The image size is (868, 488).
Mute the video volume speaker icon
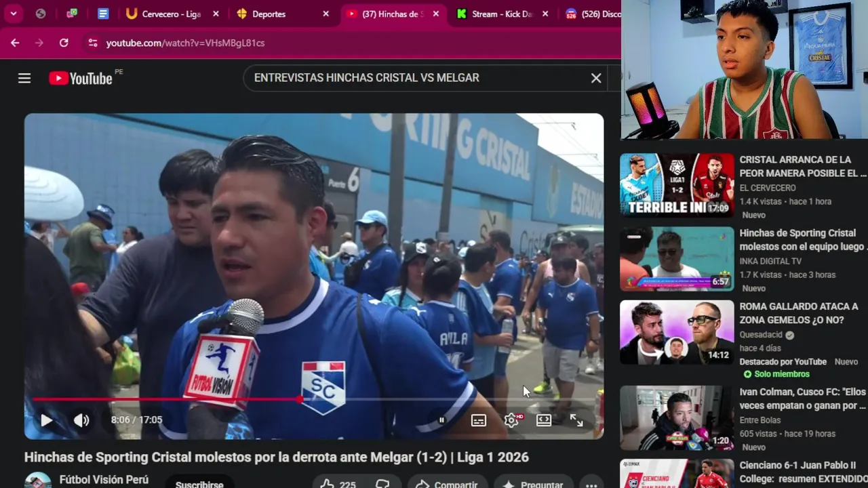point(81,420)
